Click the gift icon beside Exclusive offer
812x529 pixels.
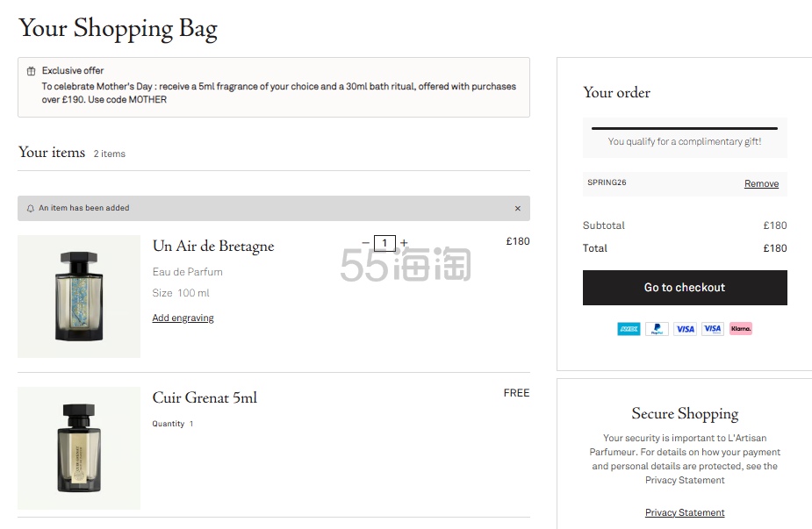pos(31,71)
